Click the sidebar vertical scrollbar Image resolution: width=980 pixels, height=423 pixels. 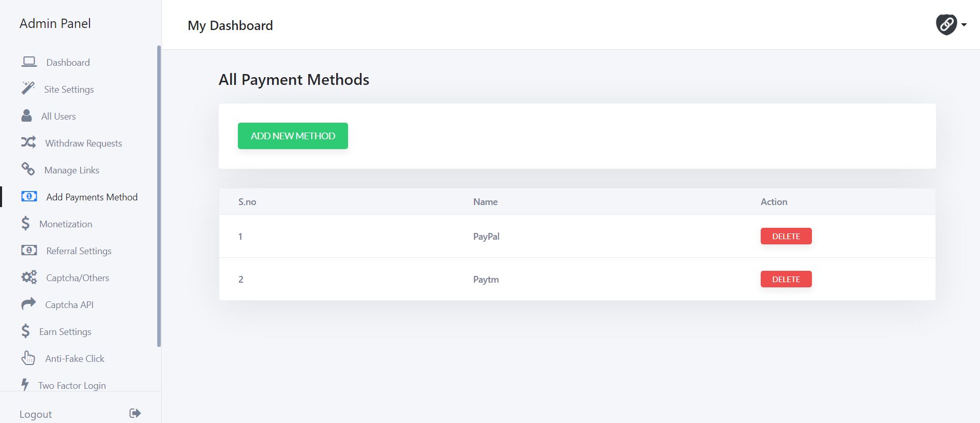pyautogui.click(x=159, y=196)
